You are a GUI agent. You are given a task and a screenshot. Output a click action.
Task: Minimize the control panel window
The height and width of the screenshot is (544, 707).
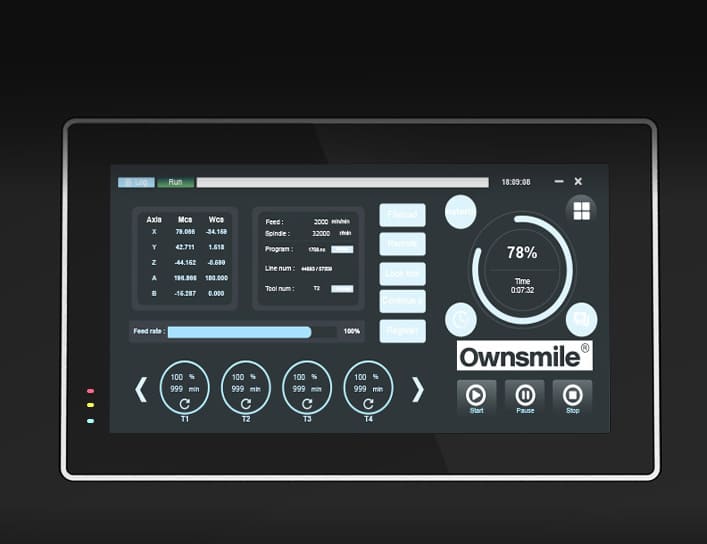coord(559,181)
